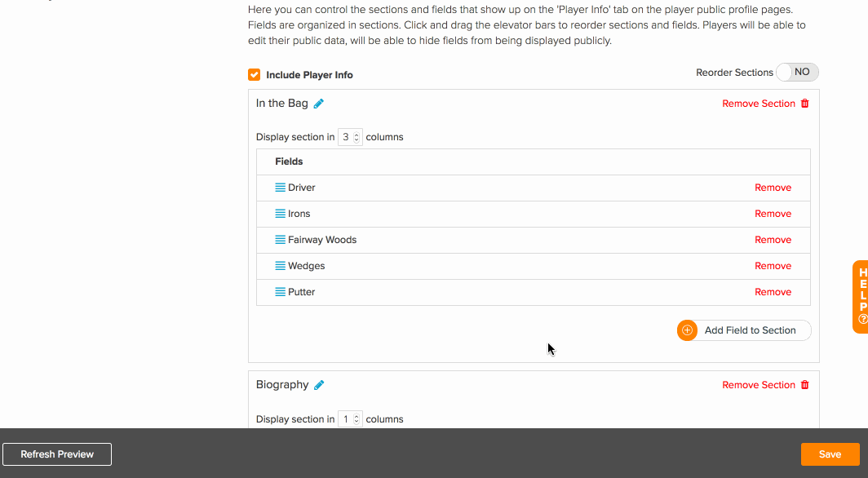
Task: Click trash icon for In the Bag section
Action: pyautogui.click(x=805, y=104)
